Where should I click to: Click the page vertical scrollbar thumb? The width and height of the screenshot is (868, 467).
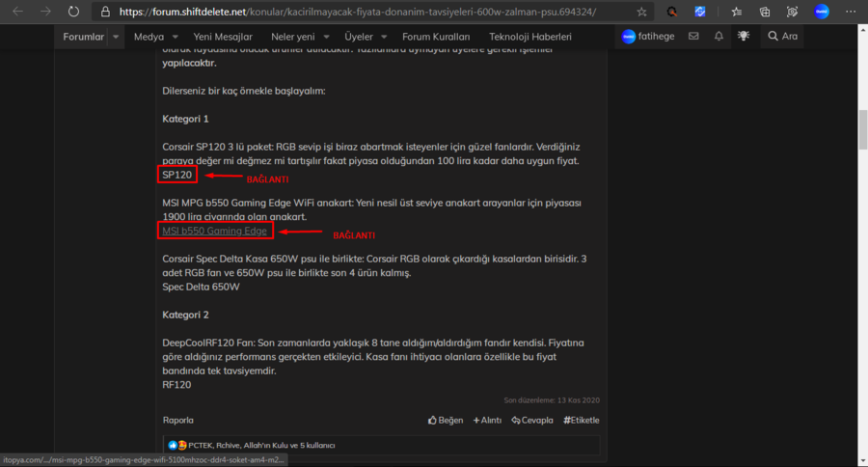click(x=862, y=129)
